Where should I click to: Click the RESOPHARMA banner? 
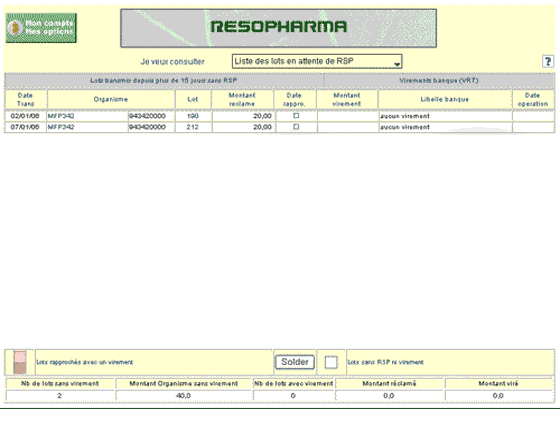[278, 28]
